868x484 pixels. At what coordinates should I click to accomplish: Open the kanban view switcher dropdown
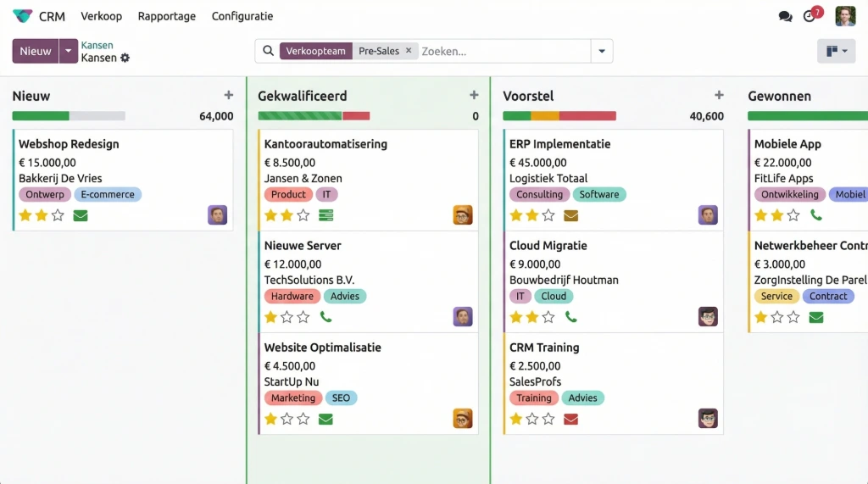point(836,51)
